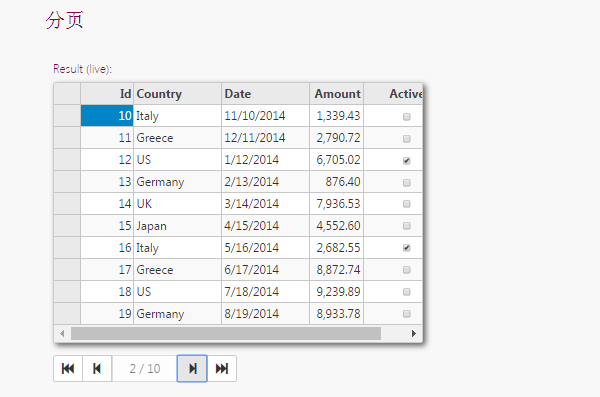Select row header of Id 19 row
600x397 pixels.
point(67,314)
